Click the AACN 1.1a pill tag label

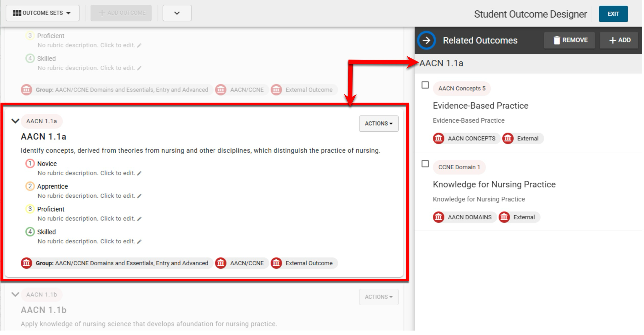[x=42, y=122]
